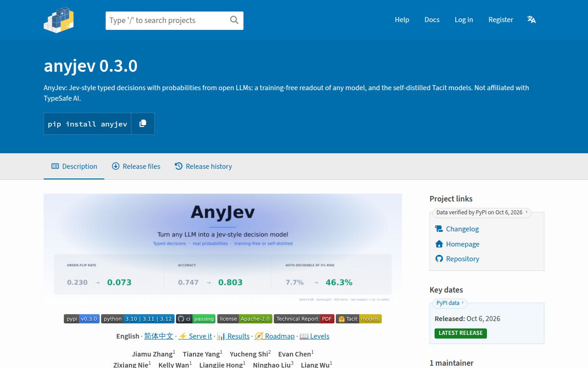The width and height of the screenshot is (588, 368).
Task: Click the Tacit models badge
Action: (359, 319)
